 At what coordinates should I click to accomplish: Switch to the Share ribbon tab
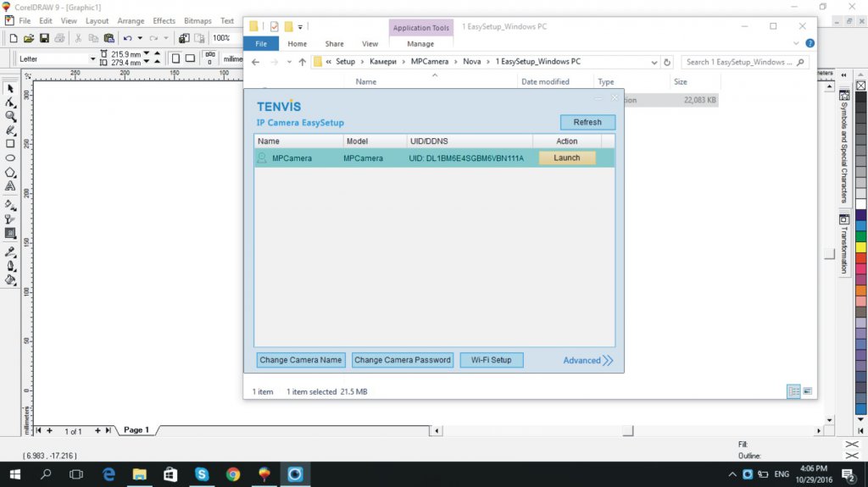tap(334, 44)
